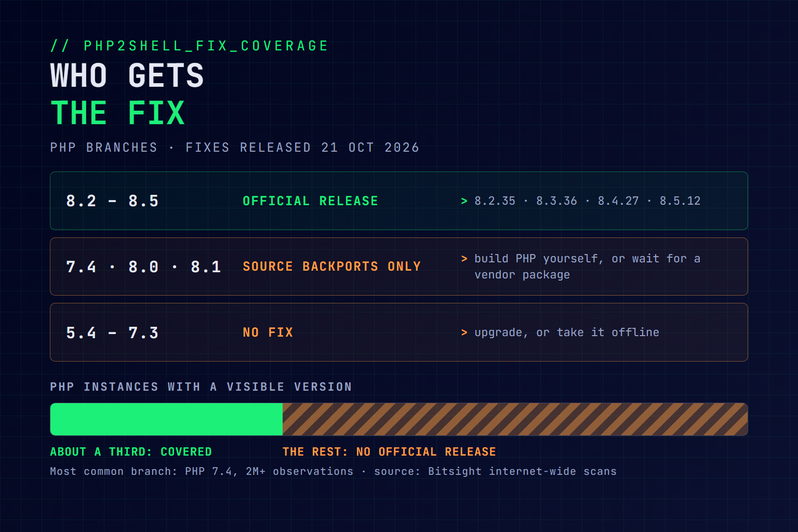Click the "NO FIX" status text
Viewport: 798px width, 532px height.
268,332
